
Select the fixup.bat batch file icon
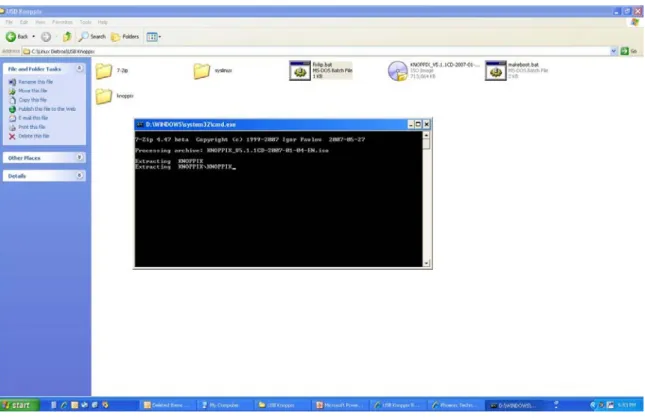coord(300,71)
